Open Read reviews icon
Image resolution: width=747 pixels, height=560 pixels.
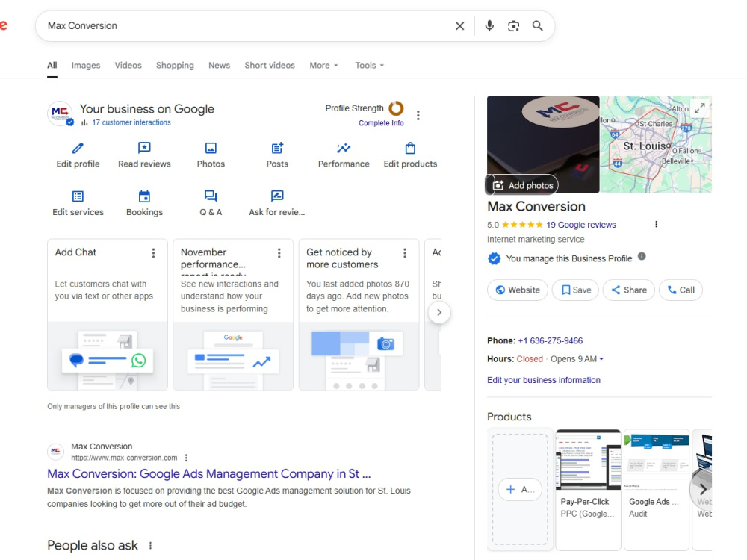click(x=144, y=148)
